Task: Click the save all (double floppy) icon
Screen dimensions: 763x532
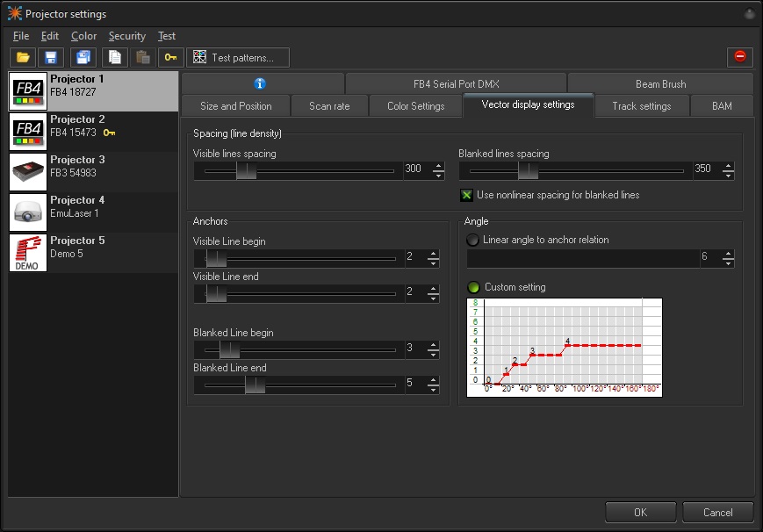Action: coord(83,58)
